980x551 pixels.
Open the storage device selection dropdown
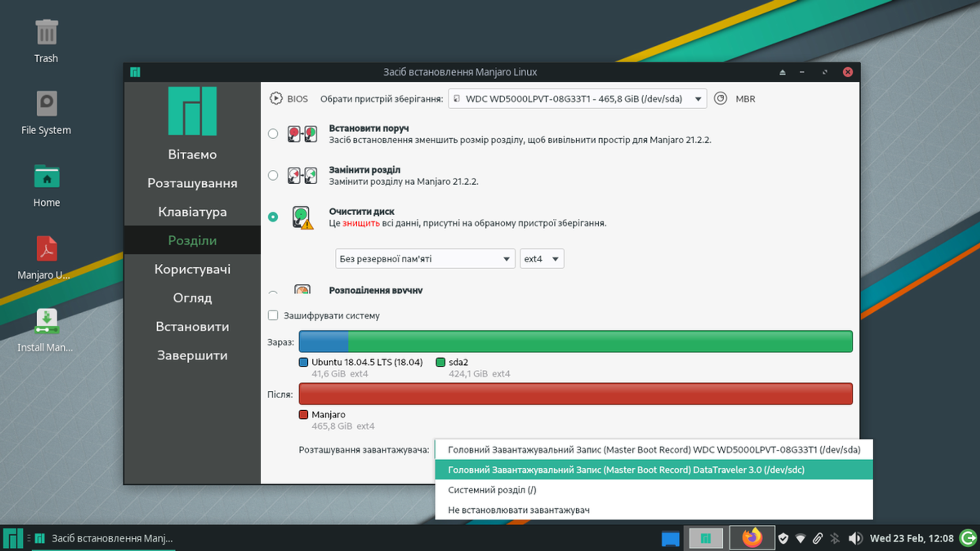[577, 98]
